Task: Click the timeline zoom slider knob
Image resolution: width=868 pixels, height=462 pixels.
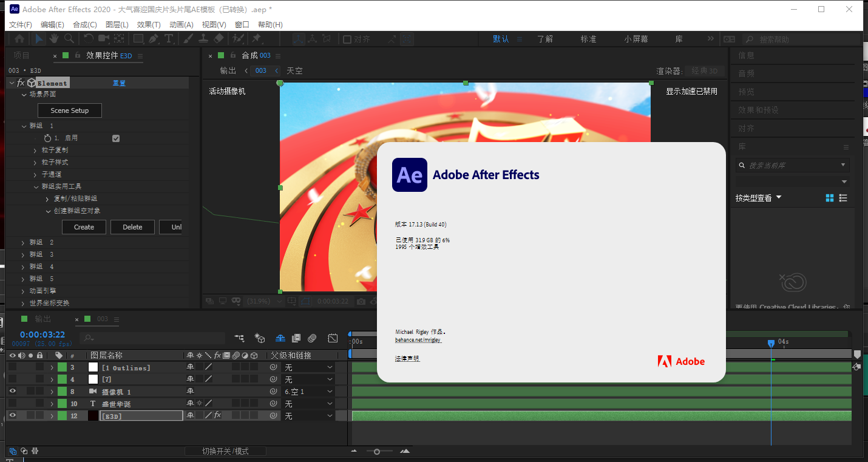Action: [x=377, y=451]
